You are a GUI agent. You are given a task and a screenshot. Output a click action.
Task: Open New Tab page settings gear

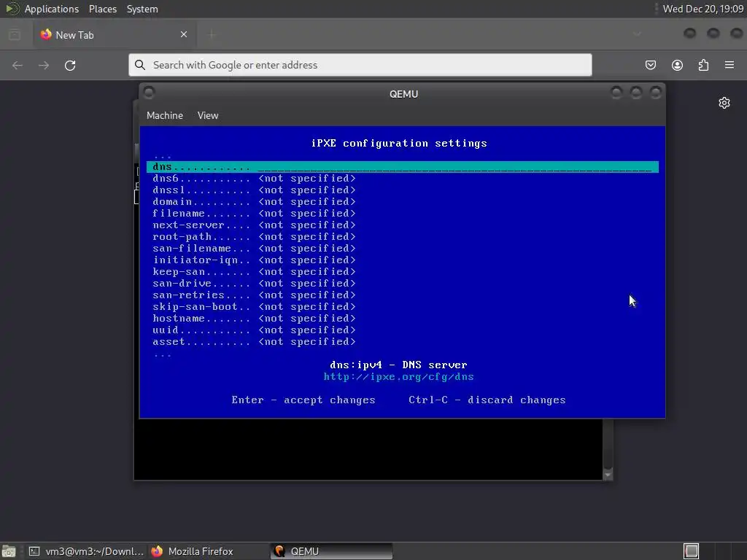tap(724, 103)
